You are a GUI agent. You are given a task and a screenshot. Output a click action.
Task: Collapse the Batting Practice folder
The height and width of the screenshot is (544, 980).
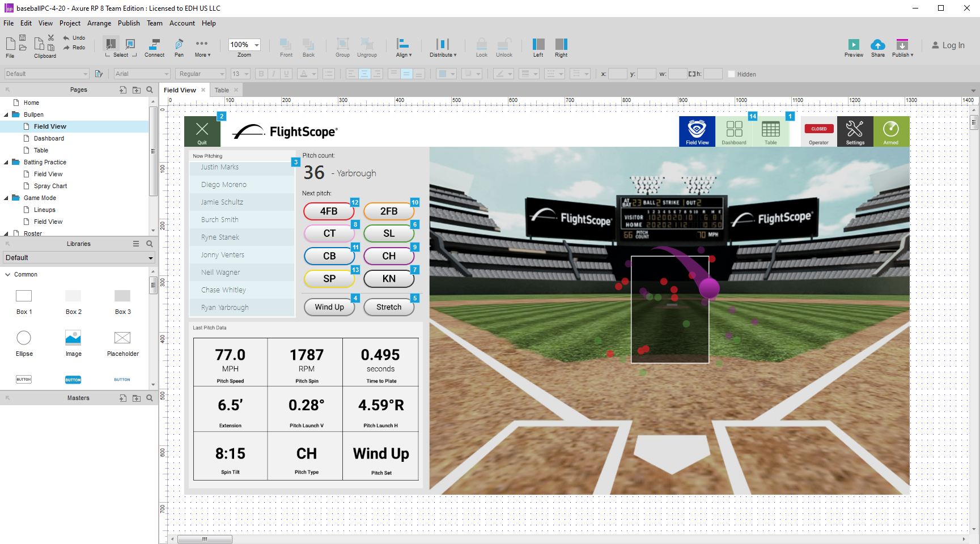pyautogui.click(x=6, y=162)
